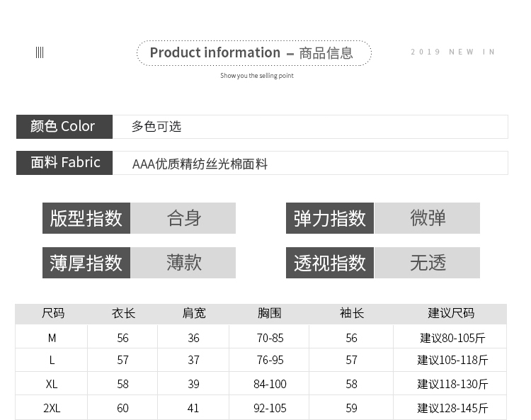Click the 透视指数 label
This screenshot has height=420, width=531.
tap(330, 263)
